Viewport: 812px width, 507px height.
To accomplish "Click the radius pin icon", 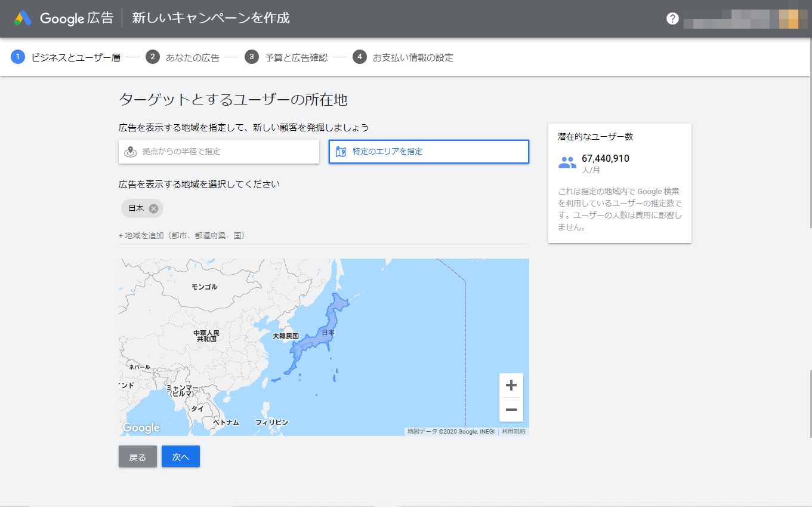I will point(131,152).
